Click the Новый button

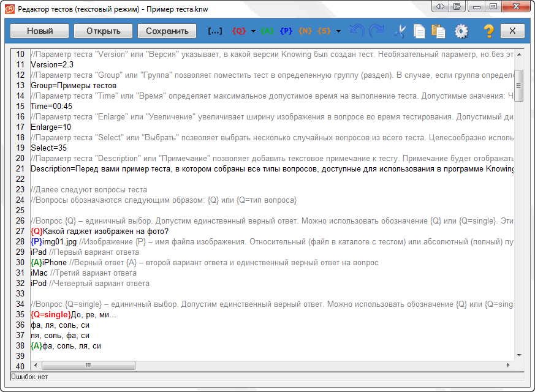click(40, 31)
